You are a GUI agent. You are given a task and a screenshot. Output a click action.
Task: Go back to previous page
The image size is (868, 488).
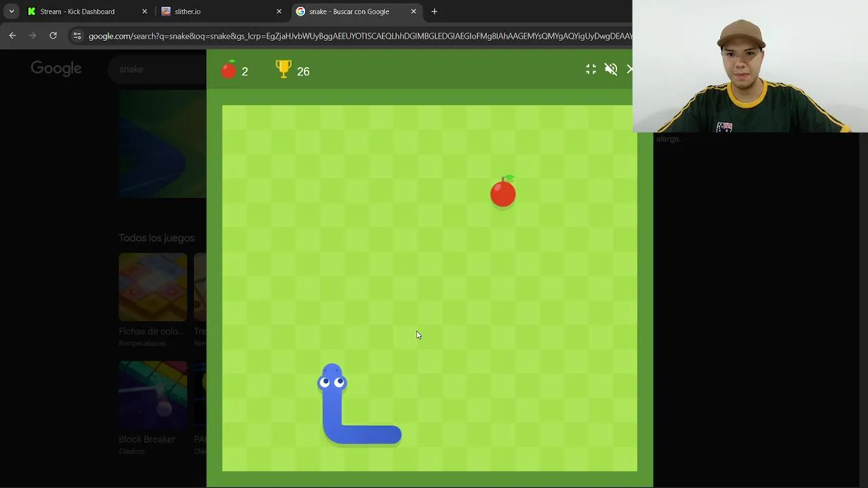(x=13, y=35)
